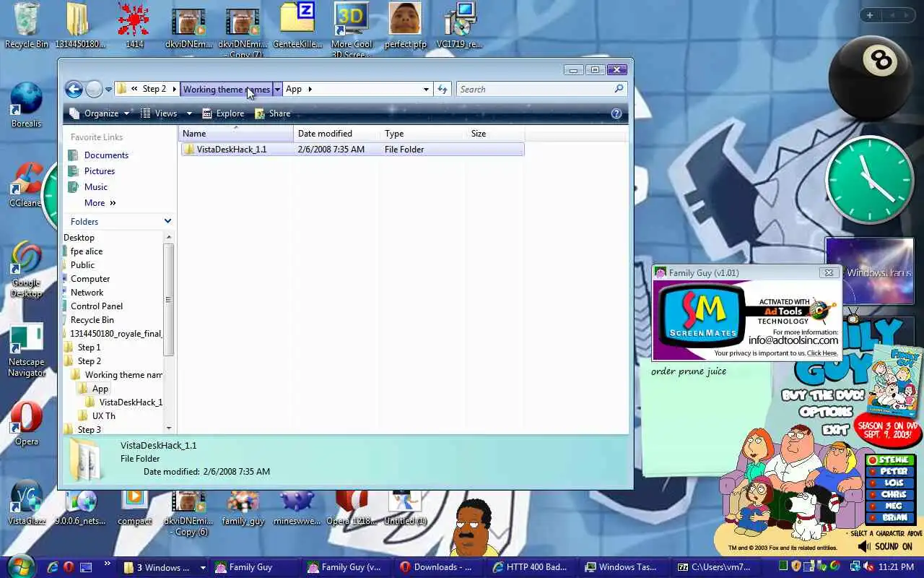Focus the Explorer Search box
Screen dimensions: 924x578
click(x=541, y=89)
